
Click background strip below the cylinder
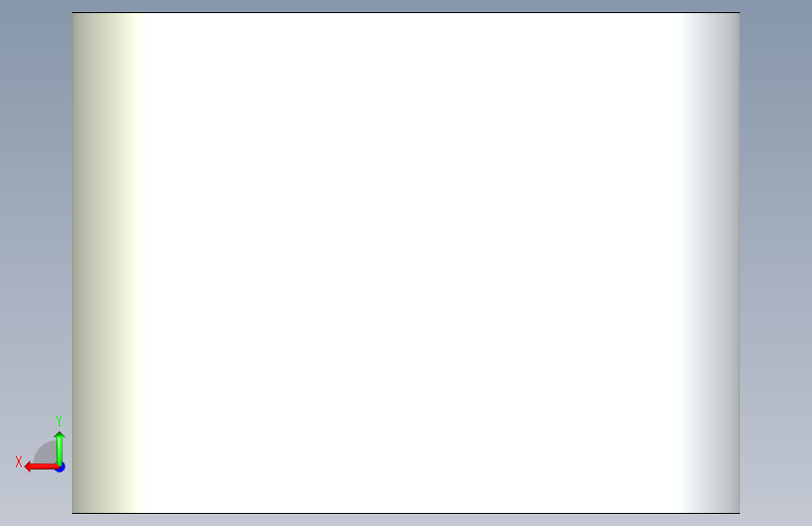coord(406,520)
